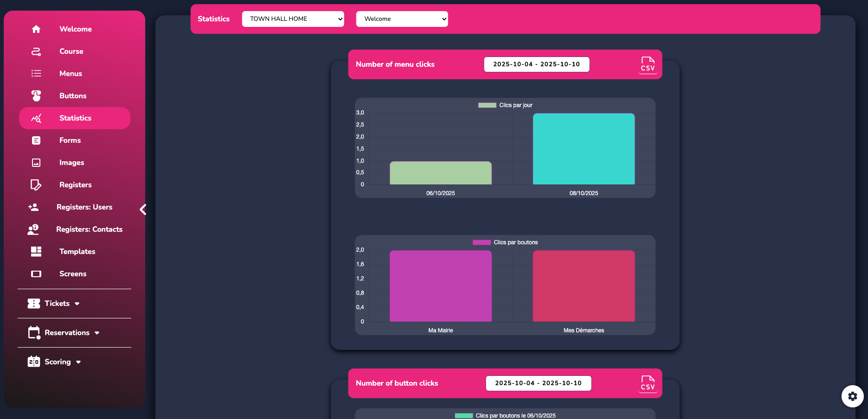This screenshot has height=419, width=868.
Task: Click the Course route icon
Action: coord(36,51)
